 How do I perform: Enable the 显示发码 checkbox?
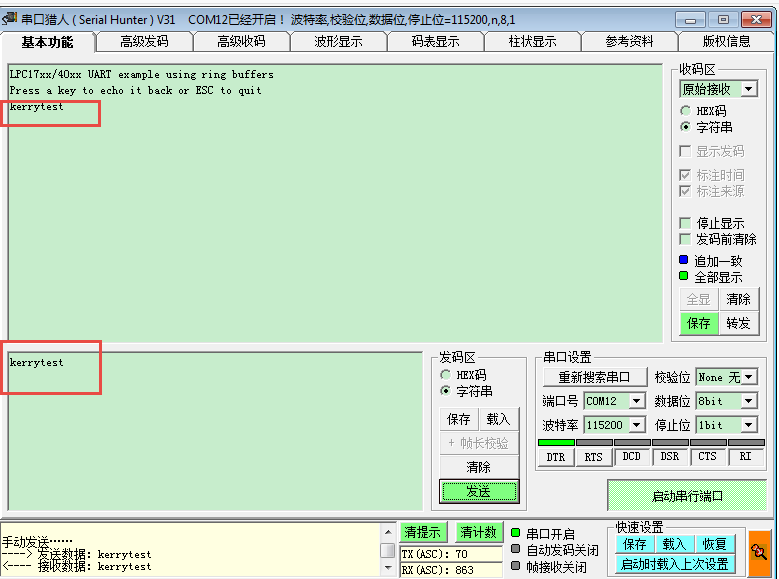pyautogui.click(x=685, y=151)
